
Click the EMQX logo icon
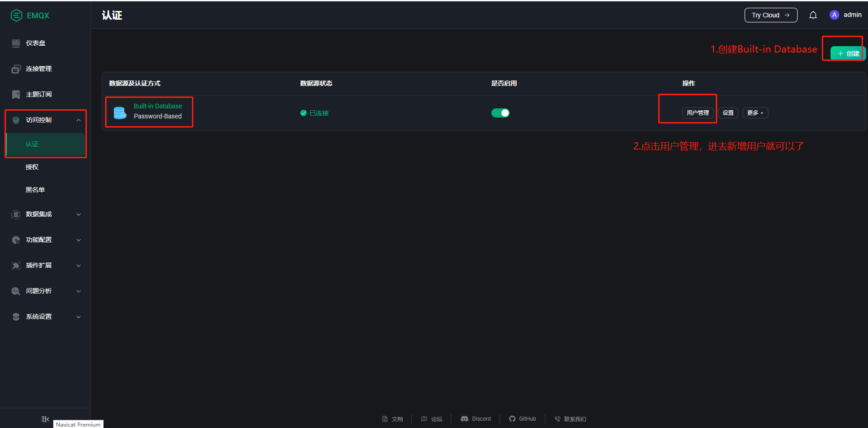[16, 16]
